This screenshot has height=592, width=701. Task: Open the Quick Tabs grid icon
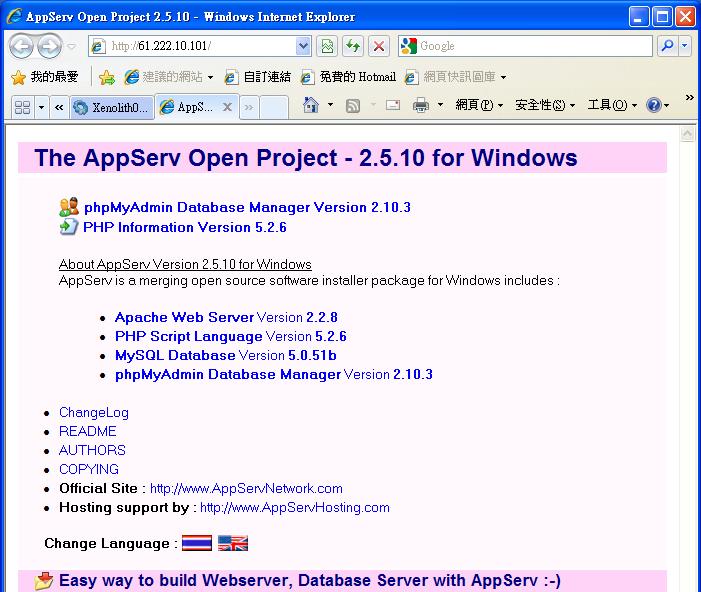[x=22, y=107]
